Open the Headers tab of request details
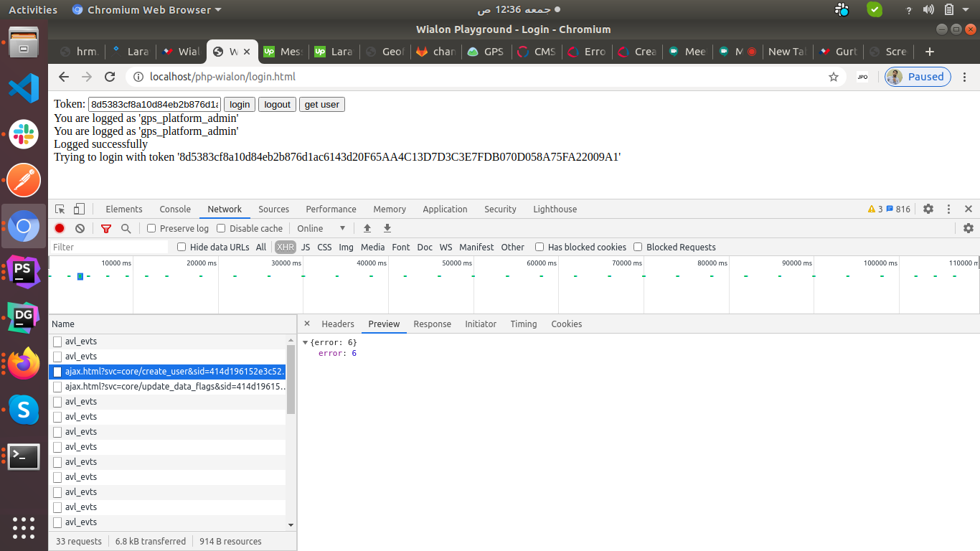The height and width of the screenshot is (551, 980). pyautogui.click(x=337, y=324)
